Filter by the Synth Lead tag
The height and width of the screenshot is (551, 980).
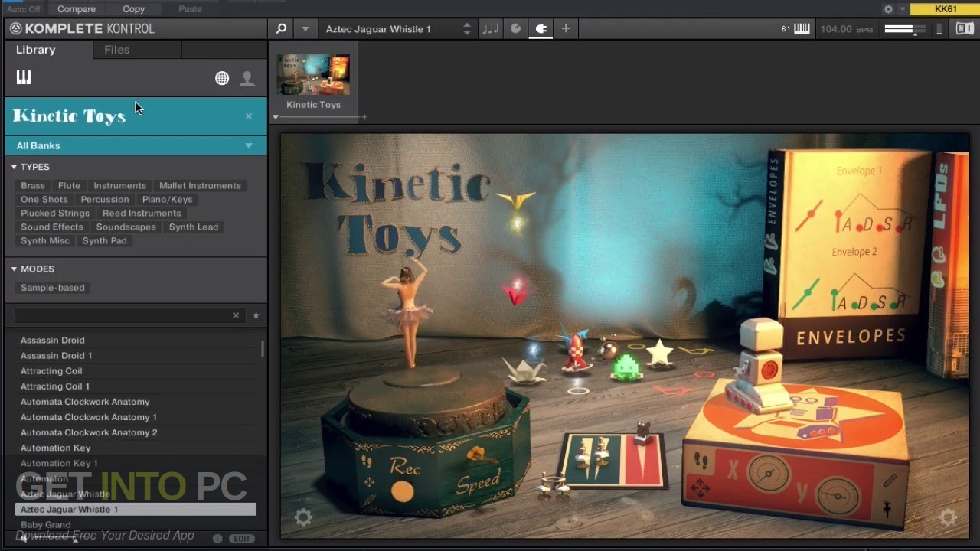tap(194, 227)
